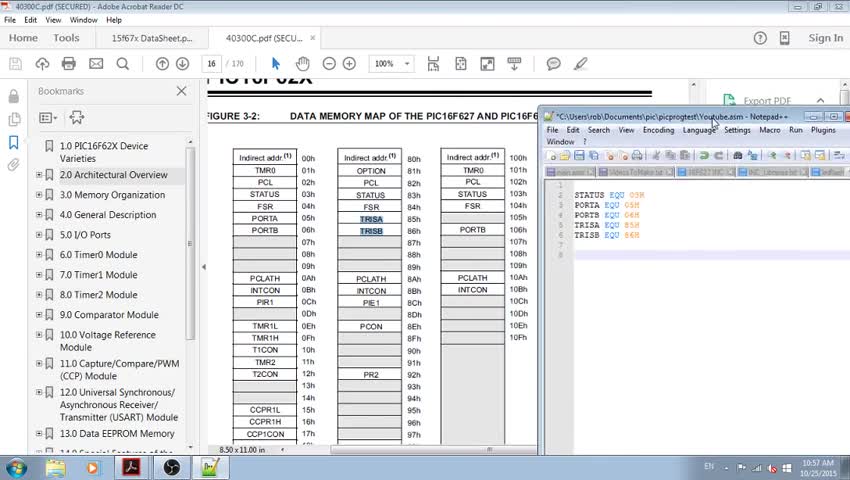Toggle the Bookmarks sidebar panel icon
The height and width of the screenshot is (480, 850).
pyautogui.click(x=14, y=142)
